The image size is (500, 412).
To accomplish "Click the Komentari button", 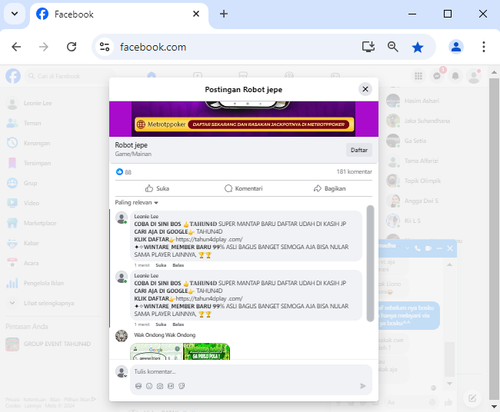I will pyautogui.click(x=244, y=189).
